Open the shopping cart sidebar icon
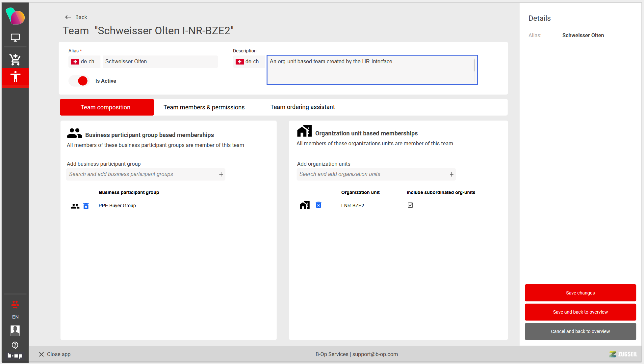This screenshot has height=364, width=644. (15, 59)
